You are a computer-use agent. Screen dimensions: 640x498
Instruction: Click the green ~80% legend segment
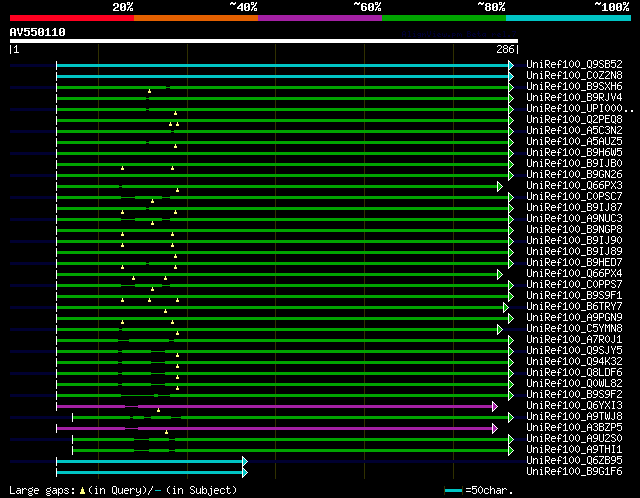(444, 18)
